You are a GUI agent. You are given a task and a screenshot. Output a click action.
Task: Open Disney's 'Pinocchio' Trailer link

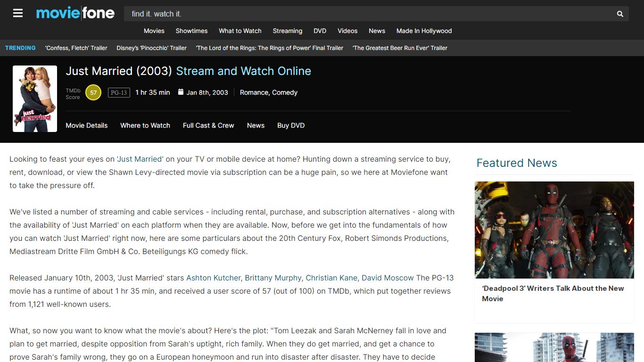coord(152,48)
